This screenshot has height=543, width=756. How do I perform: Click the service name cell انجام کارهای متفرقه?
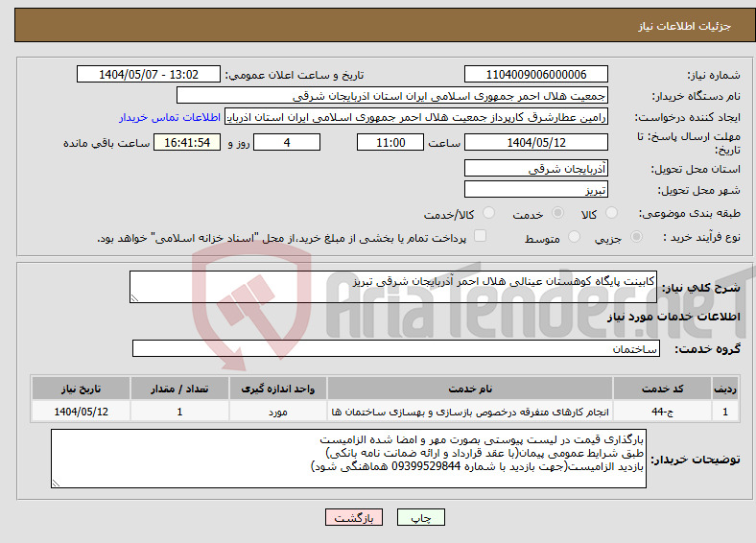(x=470, y=412)
